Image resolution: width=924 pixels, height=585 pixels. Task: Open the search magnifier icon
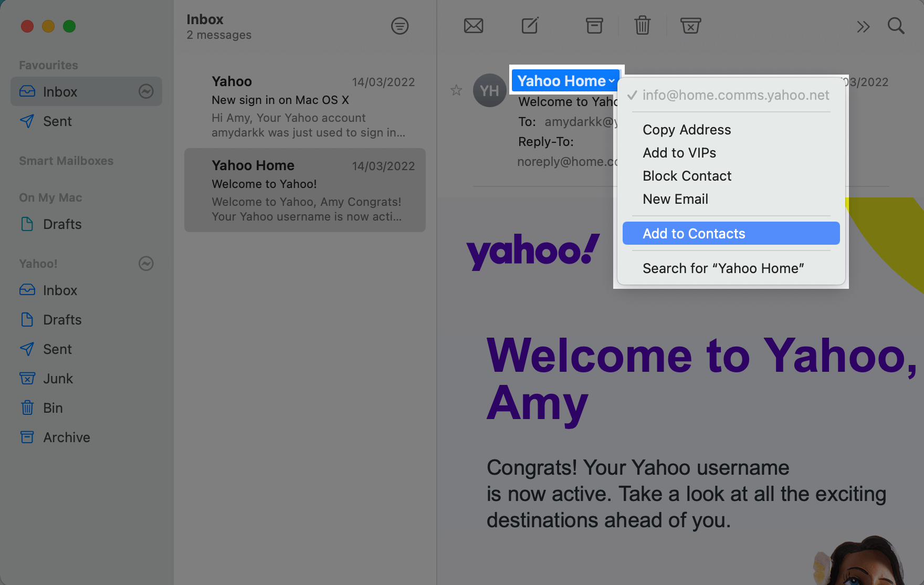click(x=896, y=26)
